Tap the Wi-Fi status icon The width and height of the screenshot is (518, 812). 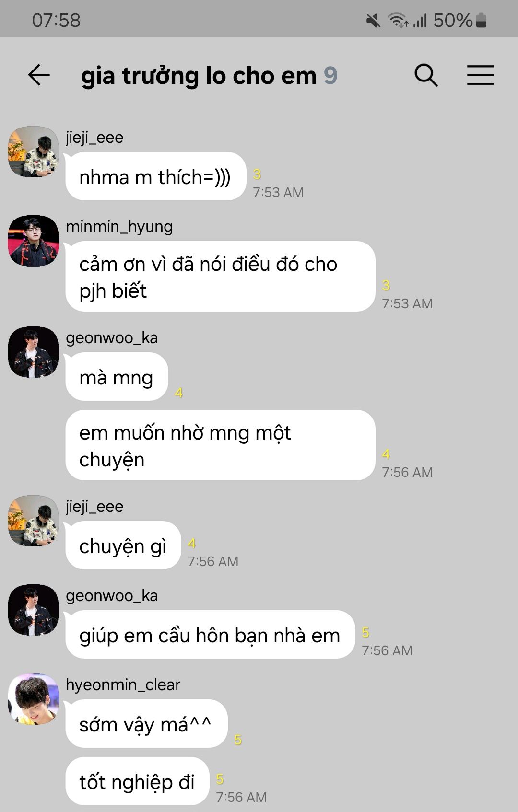(x=398, y=21)
